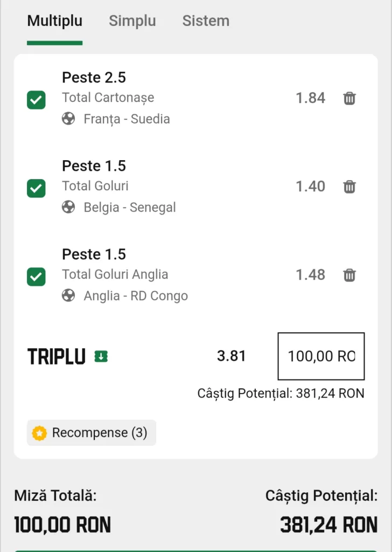Open the Sistem tab
This screenshot has height=552, width=392.
[x=206, y=21]
